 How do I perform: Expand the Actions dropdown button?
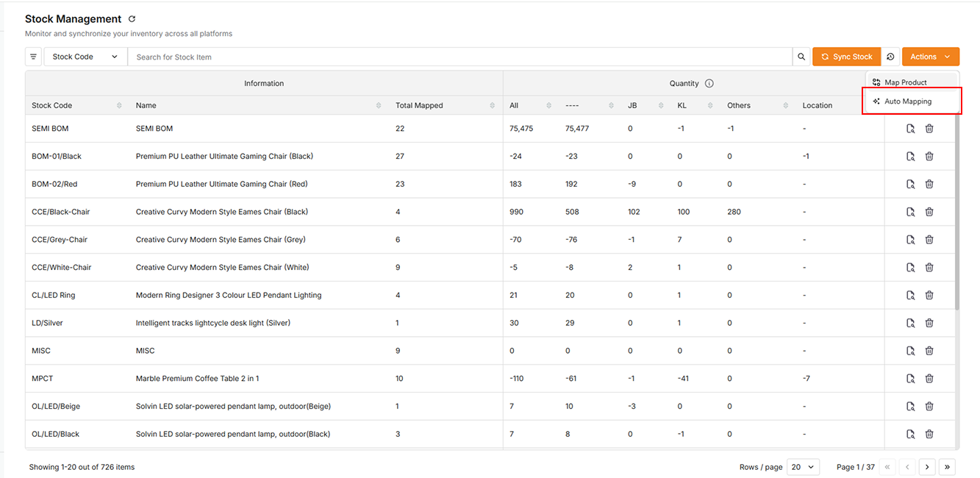coord(931,57)
